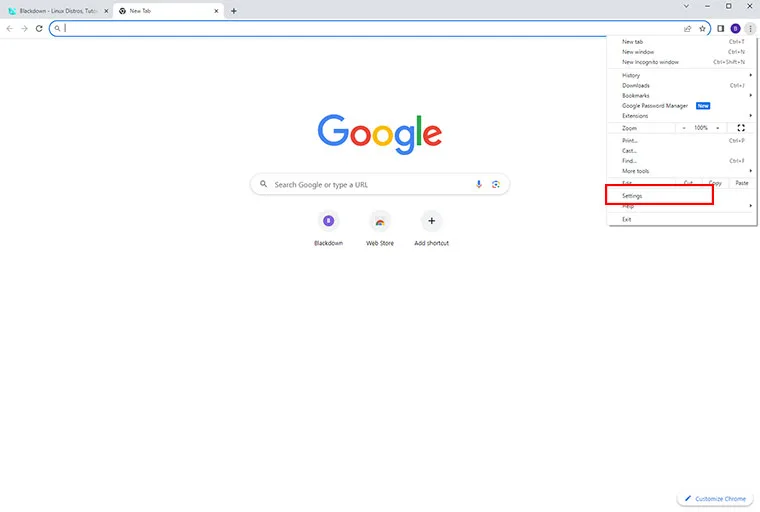The width and height of the screenshot is (760, 512).
Task: Click the Customize Chrome button
Action: (715, 498)
